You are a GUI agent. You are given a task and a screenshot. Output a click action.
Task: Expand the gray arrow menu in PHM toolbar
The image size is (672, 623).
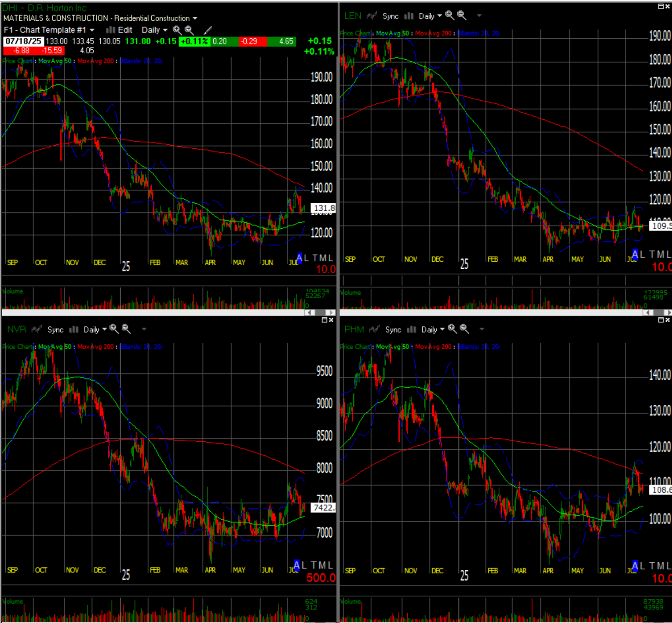pos(482,329)
